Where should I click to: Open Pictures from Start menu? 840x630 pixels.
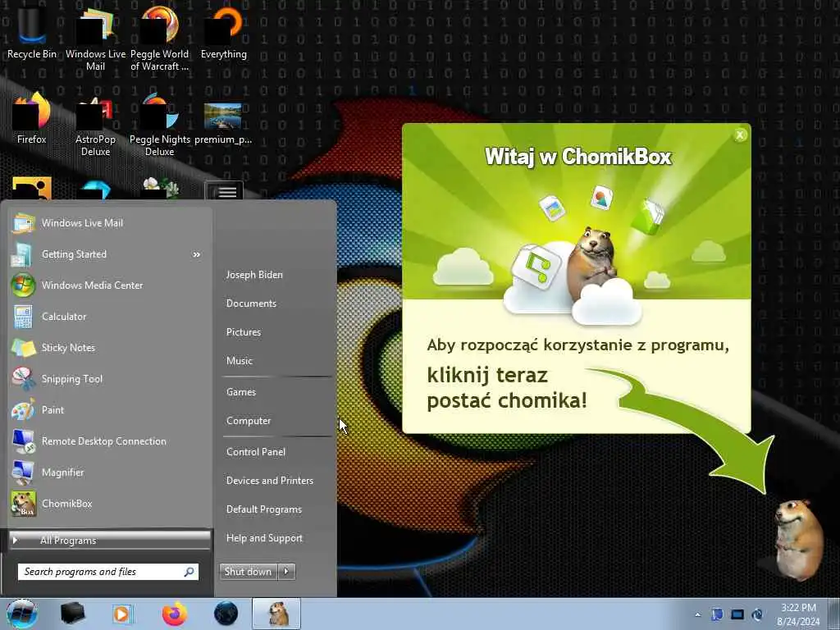(244, 332)
